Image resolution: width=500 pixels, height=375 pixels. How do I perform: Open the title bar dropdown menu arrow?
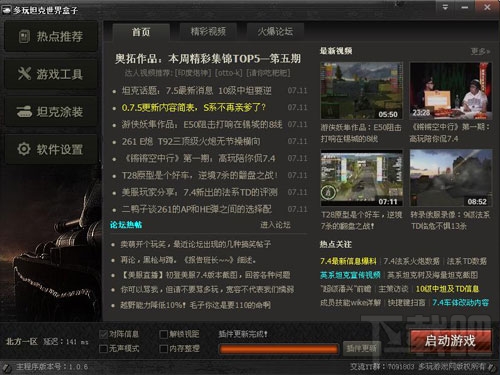tap(445, 7)
